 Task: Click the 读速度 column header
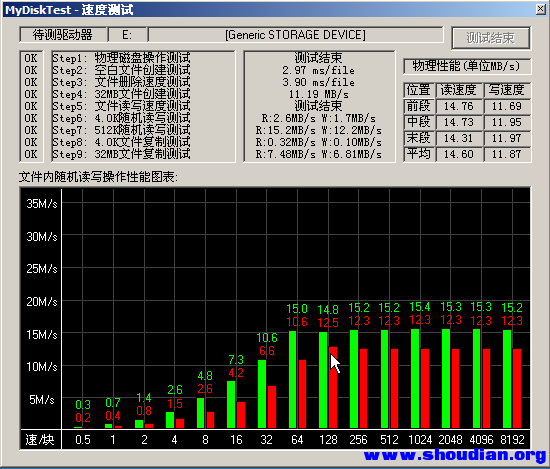coord(459,90)
